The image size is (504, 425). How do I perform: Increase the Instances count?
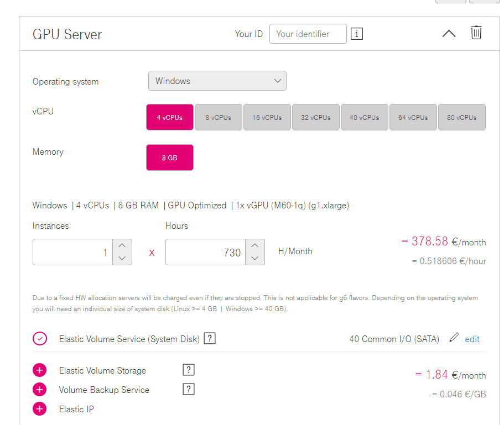click(x=122, y=245)
